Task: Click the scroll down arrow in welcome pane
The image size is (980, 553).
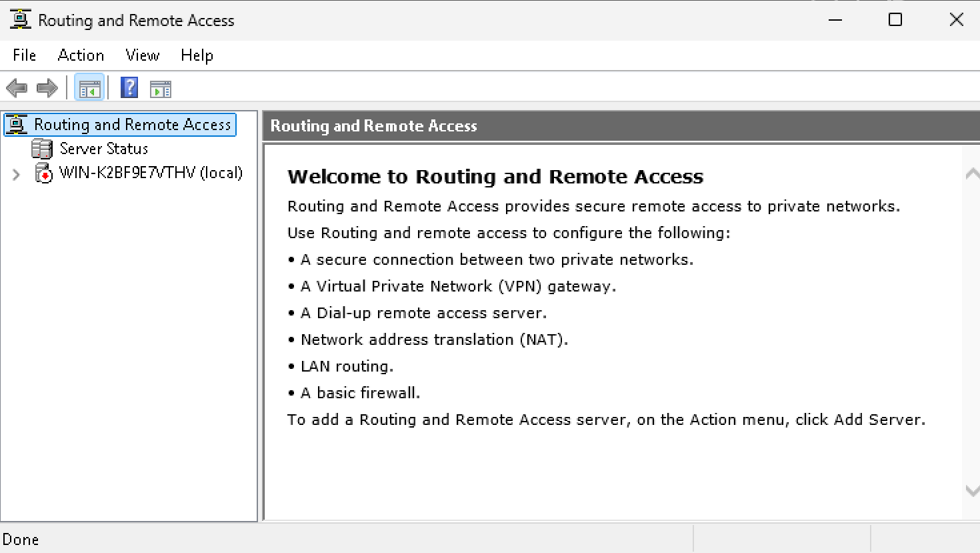Action: [x=972, y=491]
